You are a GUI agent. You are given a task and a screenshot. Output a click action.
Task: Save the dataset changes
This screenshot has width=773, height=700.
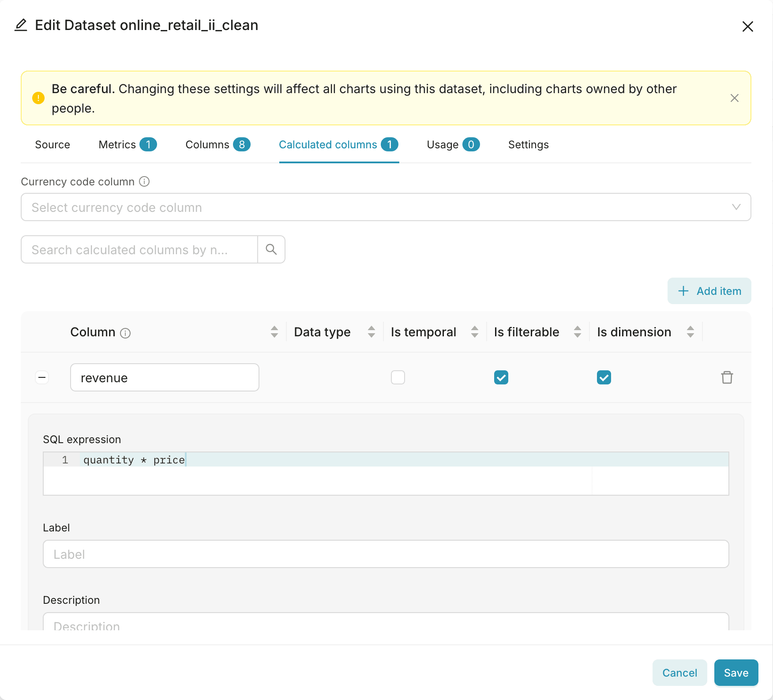pos(736,673)
